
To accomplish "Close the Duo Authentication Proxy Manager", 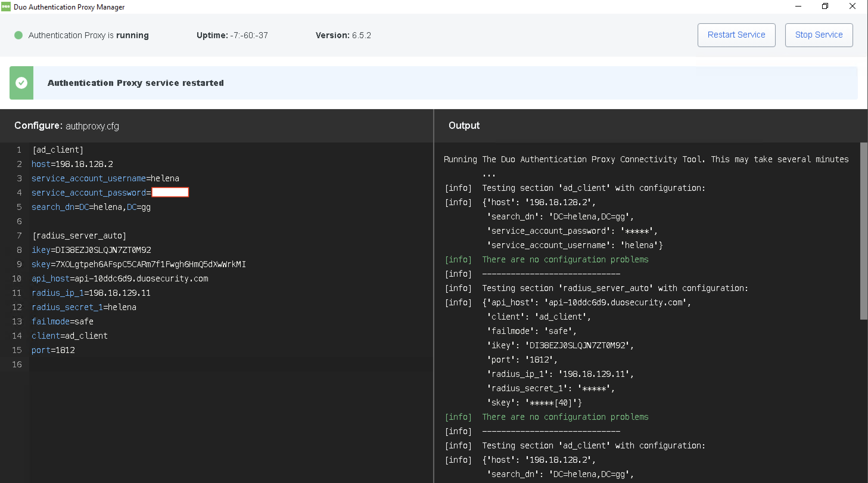I will [x=852, y=6].
